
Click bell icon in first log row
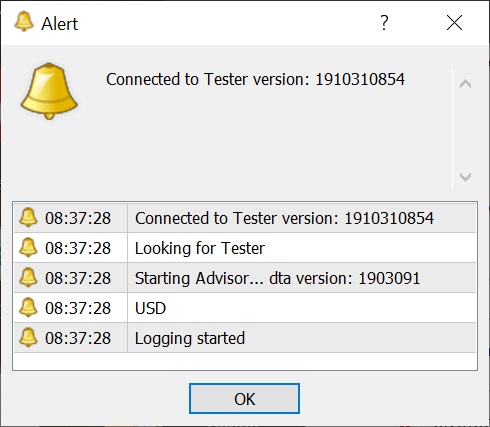28,217
